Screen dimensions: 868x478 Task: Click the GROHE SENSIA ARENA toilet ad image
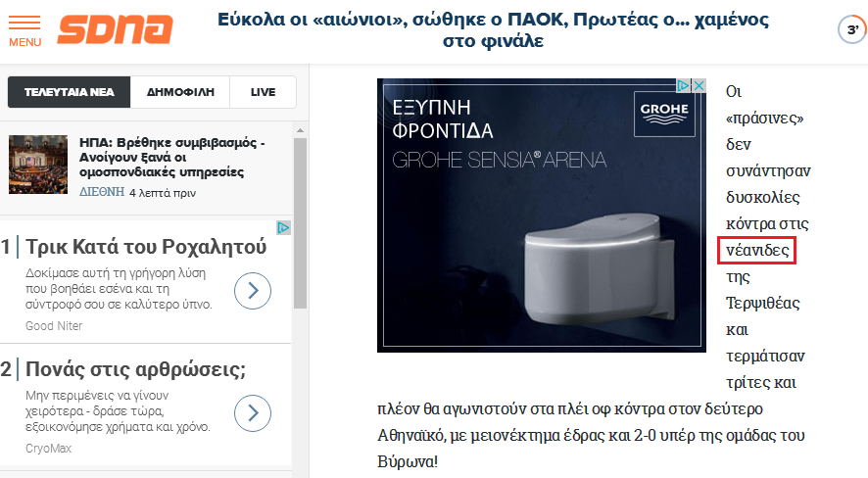point(542,215)
